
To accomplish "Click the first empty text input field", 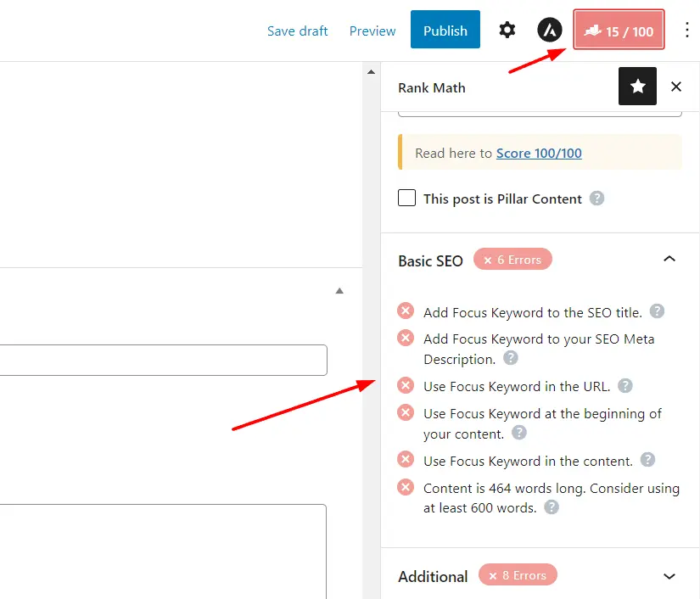I will [x=164, y=360].
